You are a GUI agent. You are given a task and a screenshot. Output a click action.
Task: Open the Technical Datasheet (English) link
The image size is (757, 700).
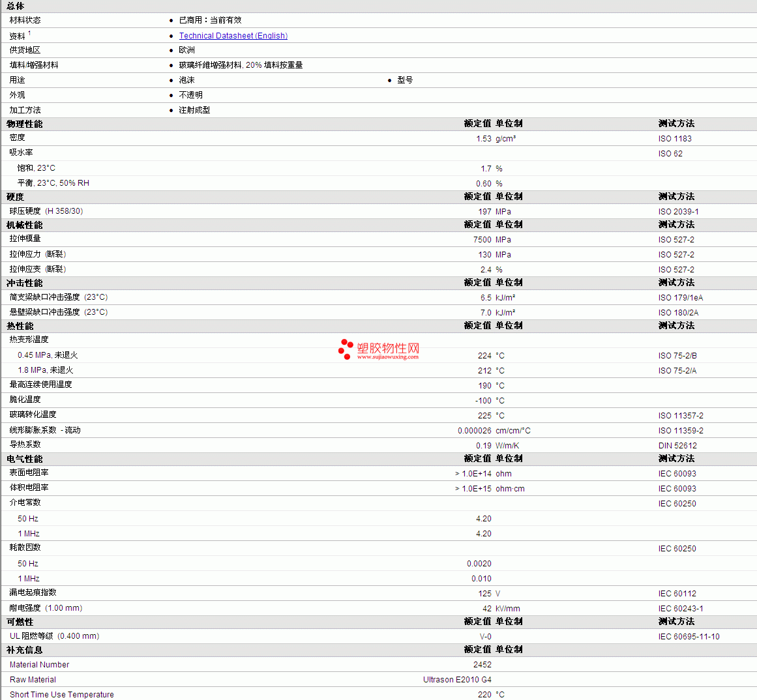(x=233, y=36)
